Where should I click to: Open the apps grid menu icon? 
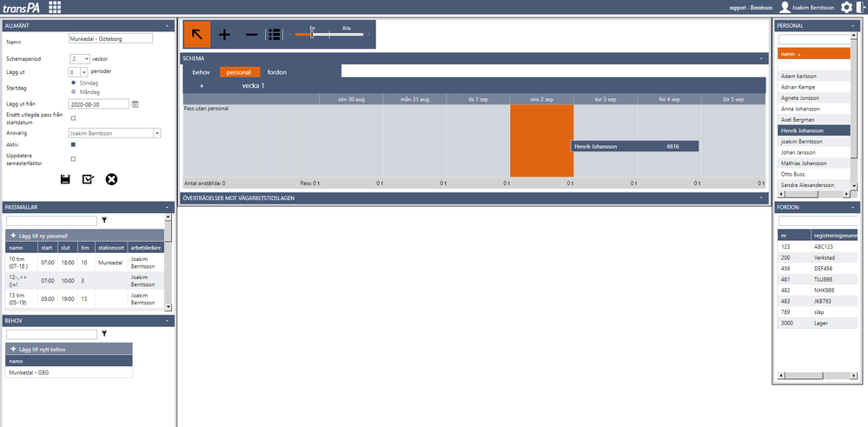pos(55,7)
